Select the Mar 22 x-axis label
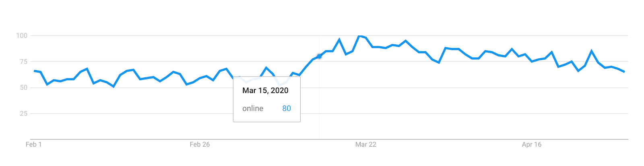Screen dimensions: 644x166 coord(366,144)
